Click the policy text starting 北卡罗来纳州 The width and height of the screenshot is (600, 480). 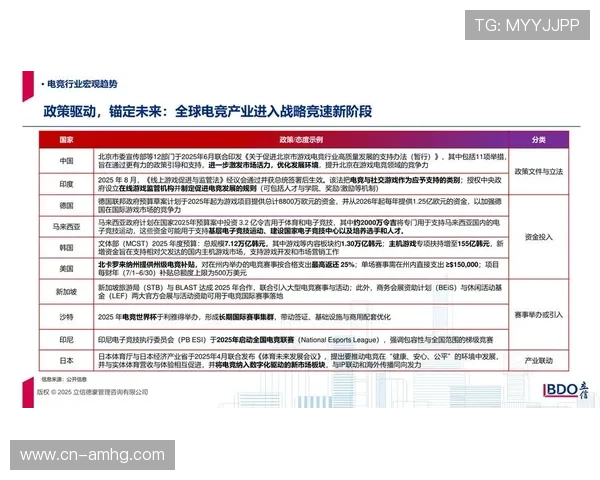(x=298, y=269)
